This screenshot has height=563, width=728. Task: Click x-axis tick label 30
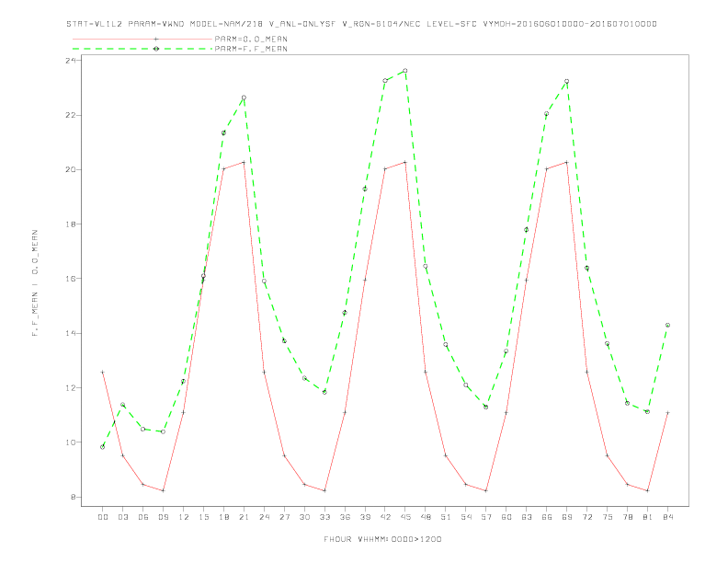click(x=304, y=517)
